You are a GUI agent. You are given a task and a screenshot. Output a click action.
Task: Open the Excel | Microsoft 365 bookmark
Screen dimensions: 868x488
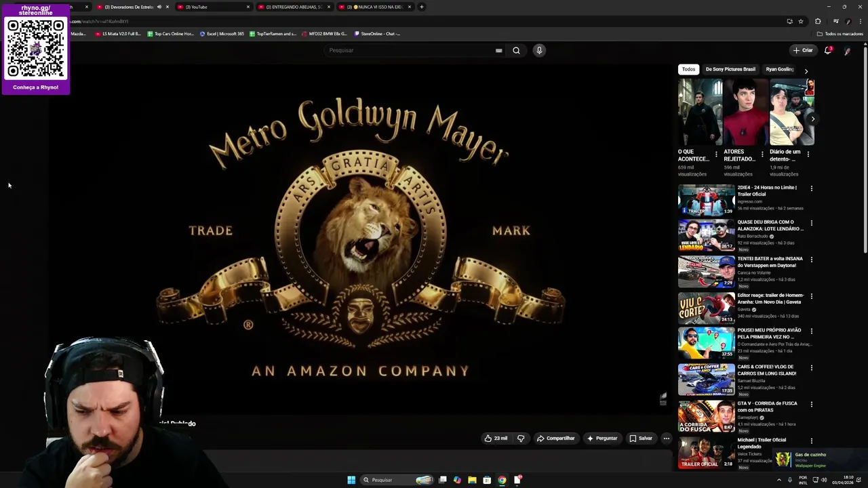click(x=222, y=34)
